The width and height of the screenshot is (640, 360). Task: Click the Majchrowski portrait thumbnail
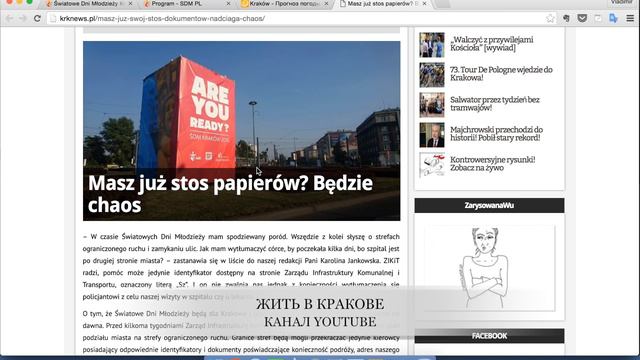click(432, 135)
